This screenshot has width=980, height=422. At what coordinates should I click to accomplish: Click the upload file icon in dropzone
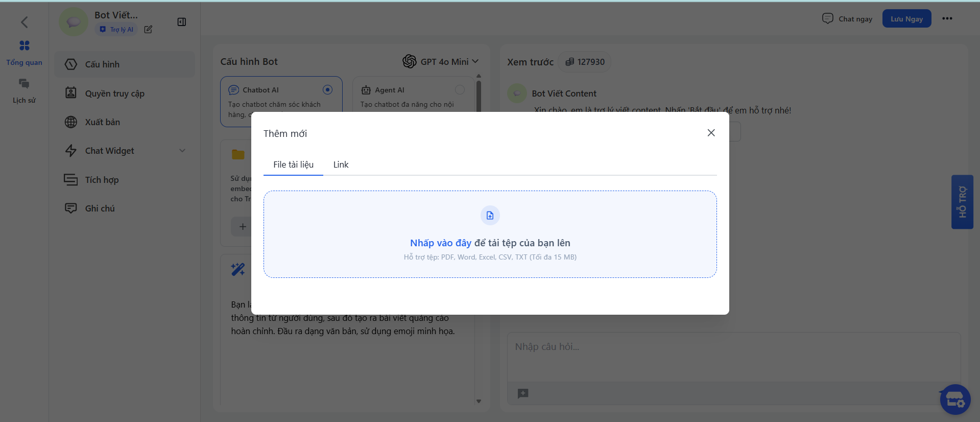490,216
